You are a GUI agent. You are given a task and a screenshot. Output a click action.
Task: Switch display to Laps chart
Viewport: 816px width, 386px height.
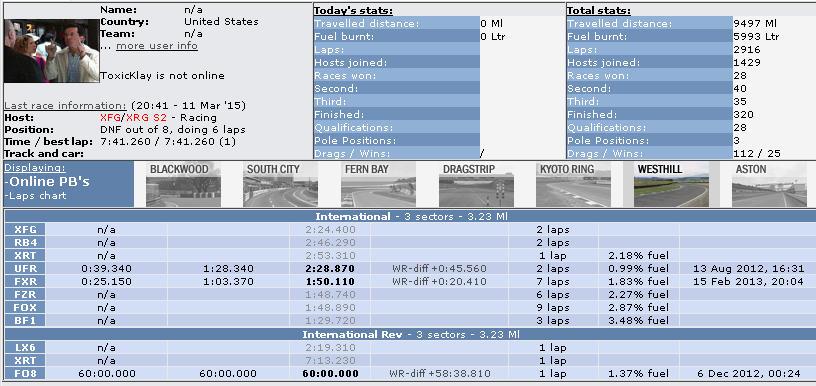(35, 196)
